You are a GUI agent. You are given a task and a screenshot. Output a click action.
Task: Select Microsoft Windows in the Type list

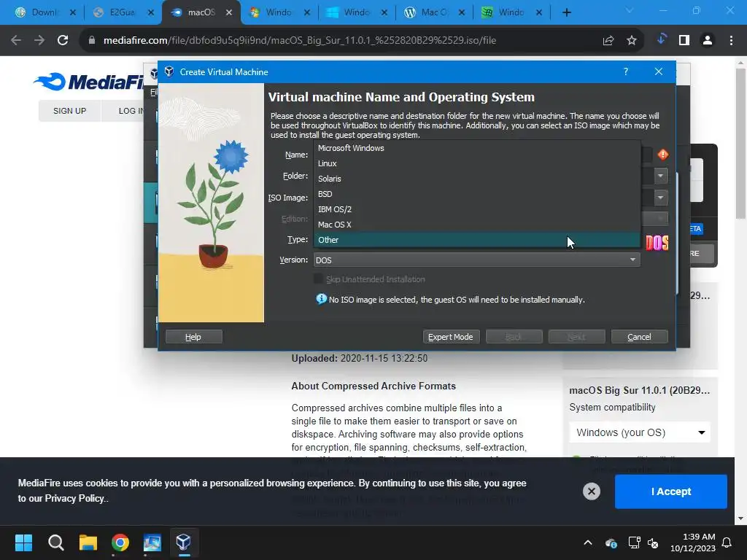coord(476,148)
